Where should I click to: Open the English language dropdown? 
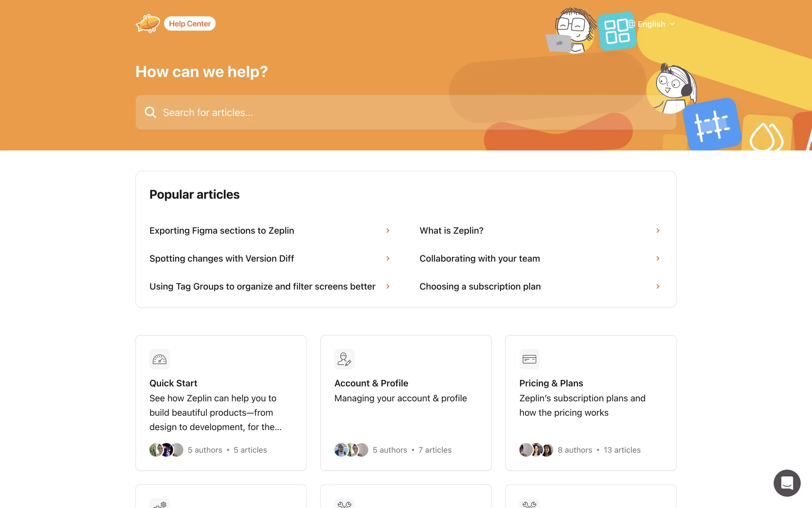click(x=656, y=24)
